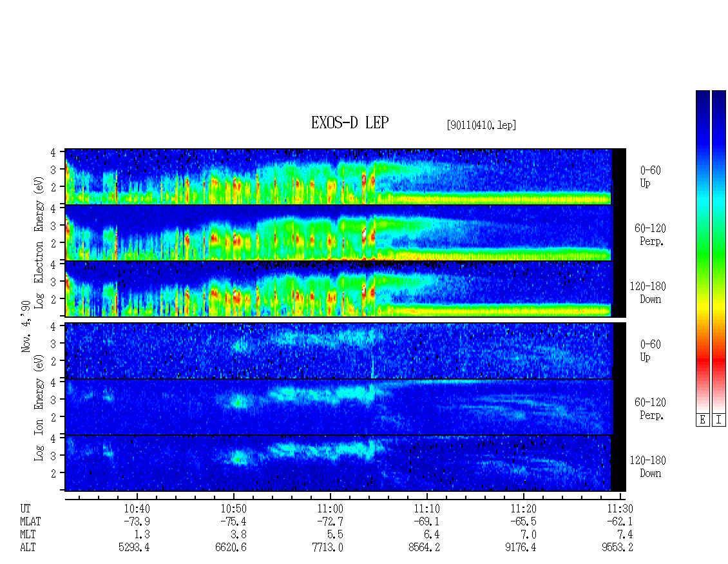Click the MLAT value -72.7
Image resolution: width=728 pixels, height=564 pixels.
pyautogui.click(x=329, y=521)
